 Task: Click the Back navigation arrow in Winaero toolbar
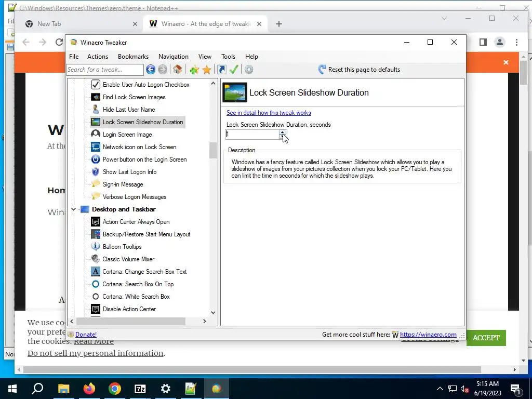pos(151,70)
